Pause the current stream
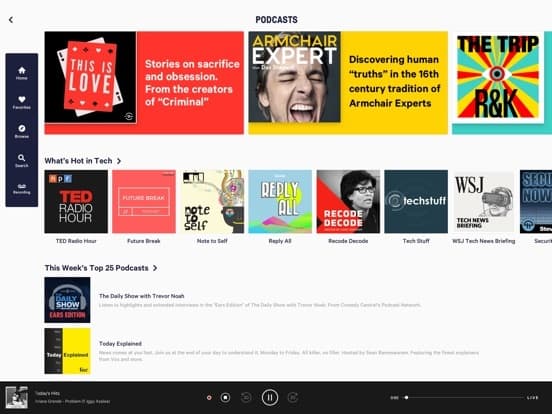 [x=270, y=397]
